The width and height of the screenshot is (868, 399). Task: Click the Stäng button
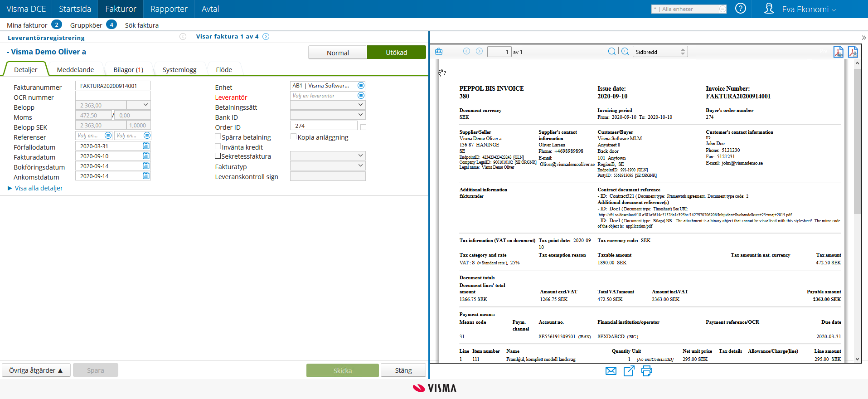(403, 370)
